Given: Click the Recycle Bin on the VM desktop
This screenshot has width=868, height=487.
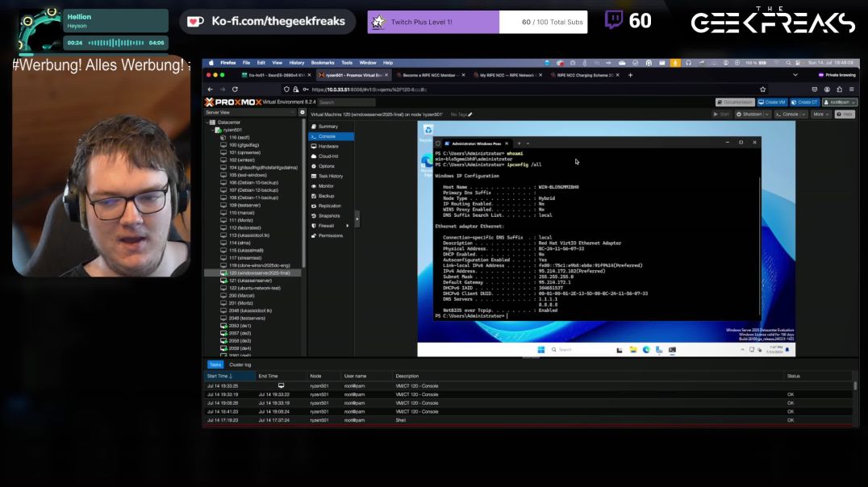Looking at the screenshot, I should (x=428, y=131).
